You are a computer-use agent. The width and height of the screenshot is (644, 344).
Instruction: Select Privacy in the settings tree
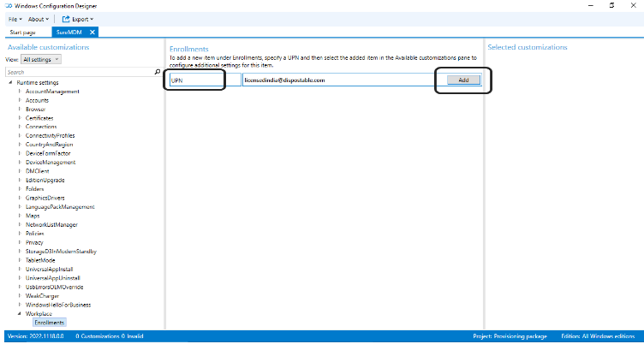pos(34,242)
